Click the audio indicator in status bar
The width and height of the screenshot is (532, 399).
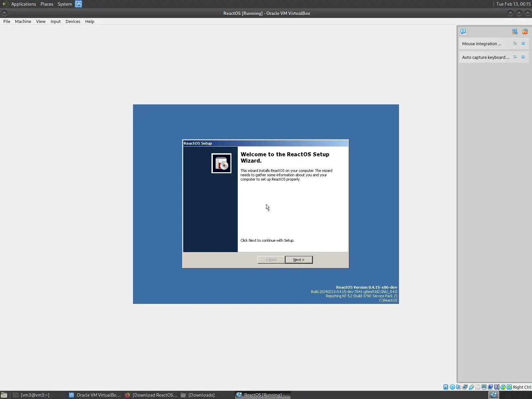pos(459,387)
